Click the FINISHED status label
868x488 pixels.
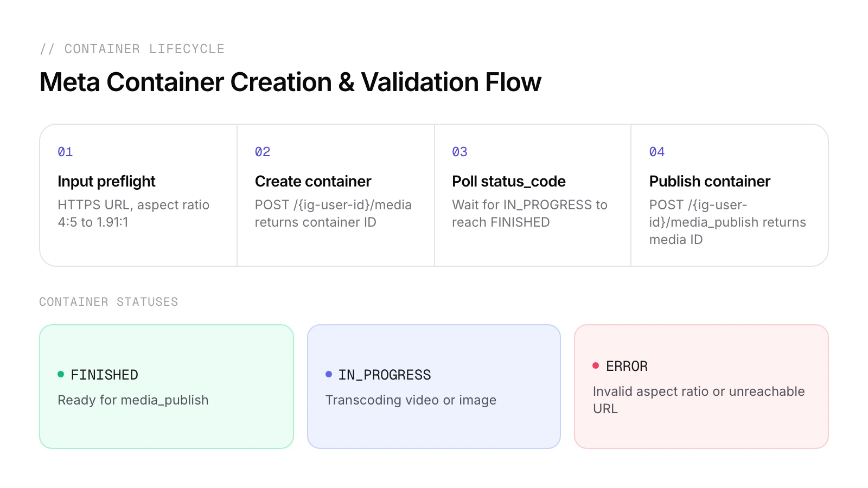pos(105,375)
